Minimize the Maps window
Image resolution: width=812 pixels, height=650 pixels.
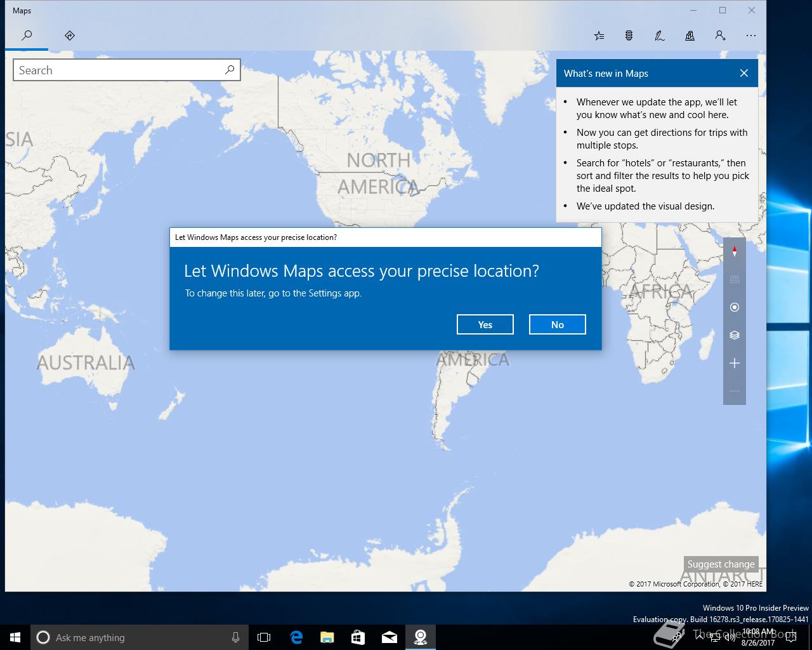(x=693, y=10)
